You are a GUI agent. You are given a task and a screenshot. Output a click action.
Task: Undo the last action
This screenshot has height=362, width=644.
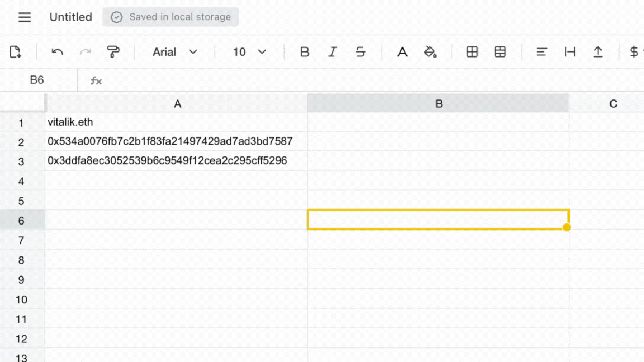coord(56,51)
